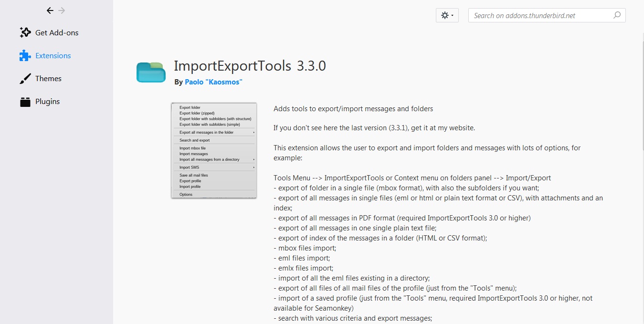The image size is (644, 324).
Task: Click the magnifier icon in search box
Action: click(x=617, y=15)
